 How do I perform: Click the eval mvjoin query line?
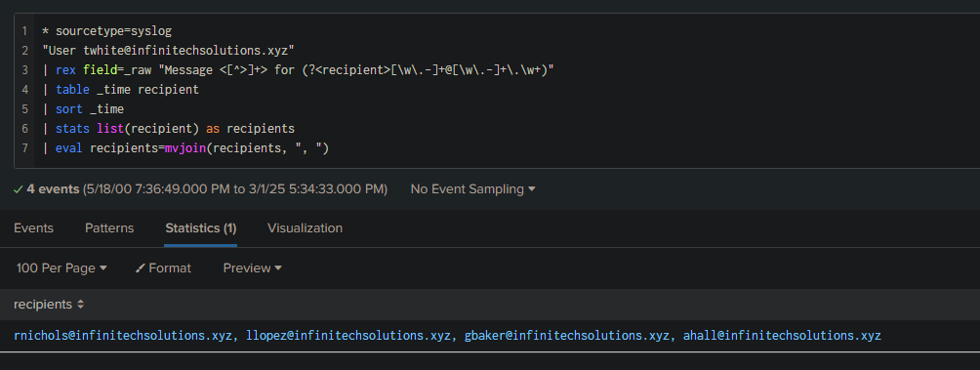coord(185,148)
